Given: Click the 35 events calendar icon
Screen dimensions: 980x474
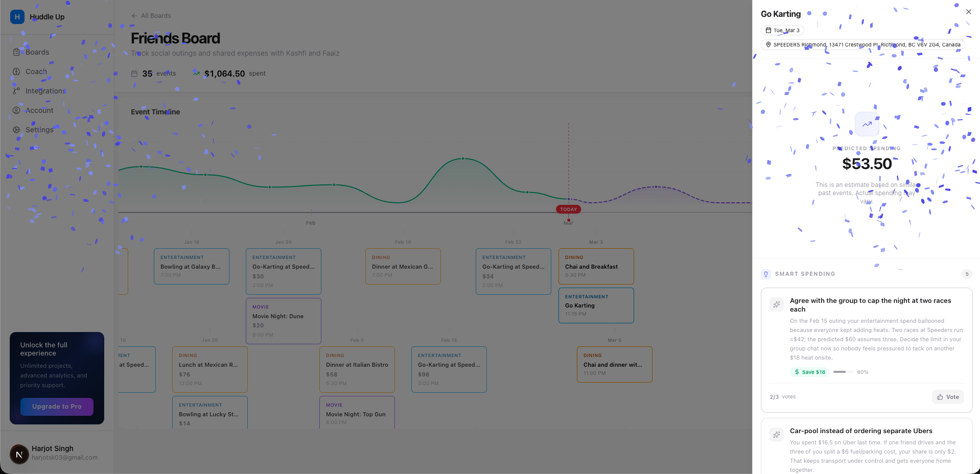Looking at the screenshot, I should point(134,74).
